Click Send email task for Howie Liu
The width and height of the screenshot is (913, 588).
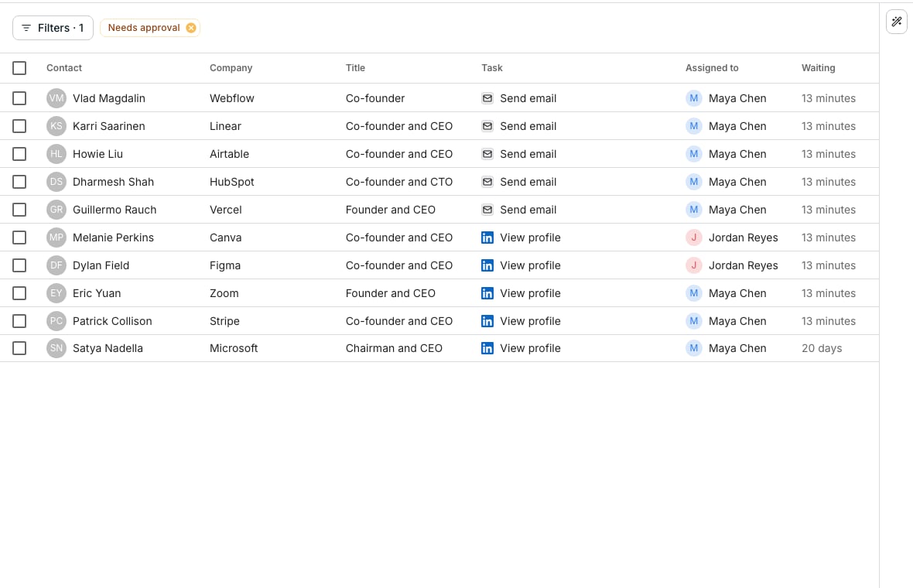pyautogui.click(x=528, y=154)
